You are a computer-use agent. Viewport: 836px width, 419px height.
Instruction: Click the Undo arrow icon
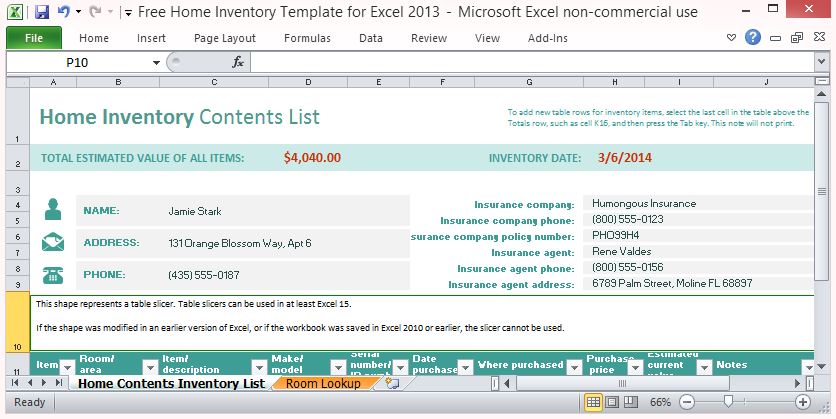click(64, 13)
